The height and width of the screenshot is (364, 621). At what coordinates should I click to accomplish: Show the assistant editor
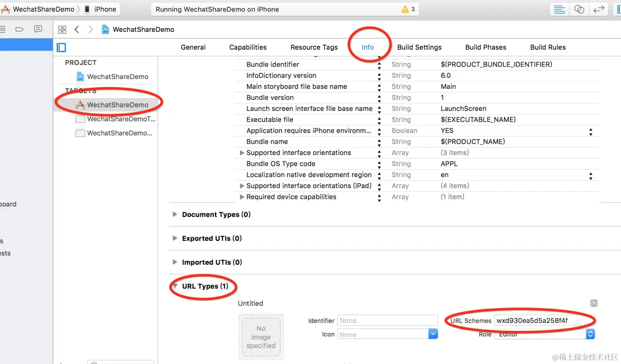(579, 9)
